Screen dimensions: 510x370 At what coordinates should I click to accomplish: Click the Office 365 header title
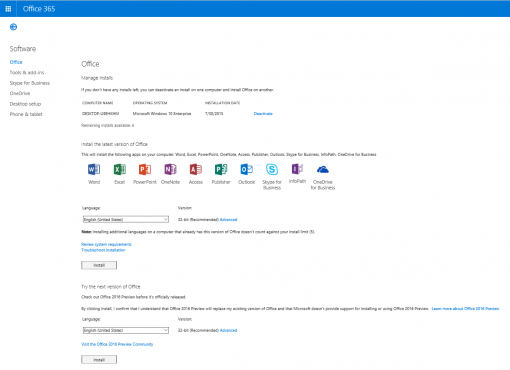pos(39,9)
